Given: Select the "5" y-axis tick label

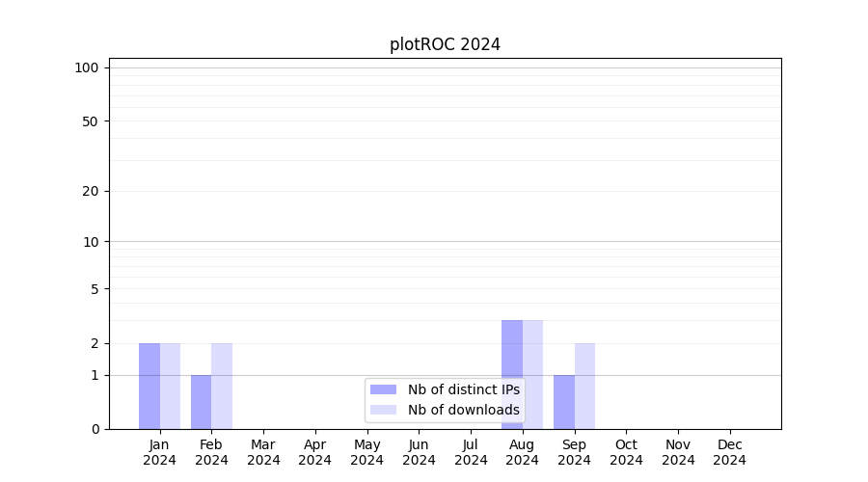Looking at the screenshot, I should [x=95, y=288].
